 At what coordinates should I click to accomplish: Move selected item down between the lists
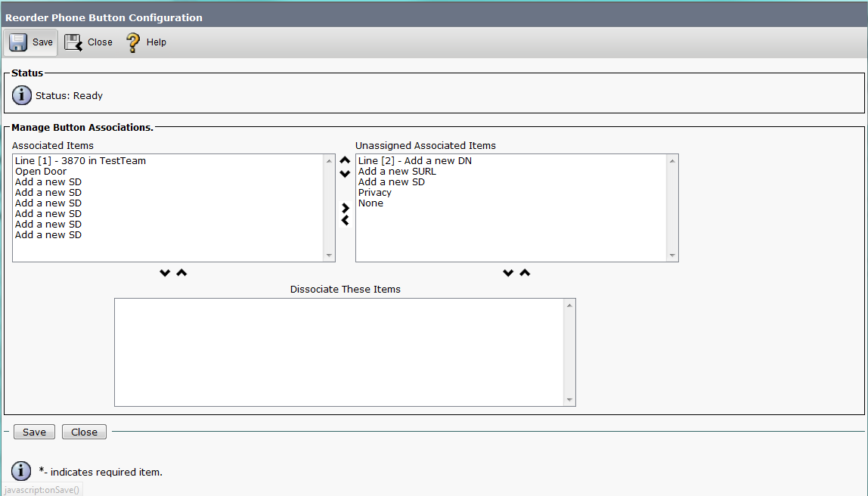coord(346,174)
